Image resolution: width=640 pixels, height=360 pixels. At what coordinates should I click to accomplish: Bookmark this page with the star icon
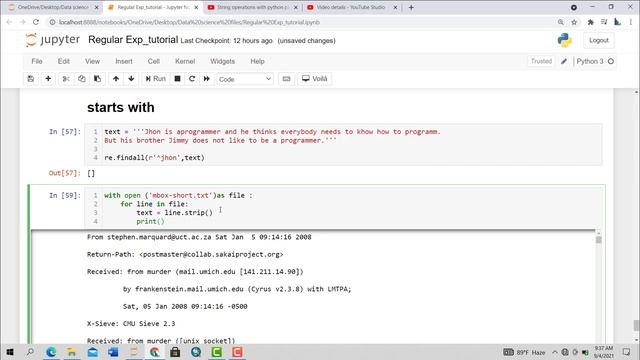click(574, 22)
